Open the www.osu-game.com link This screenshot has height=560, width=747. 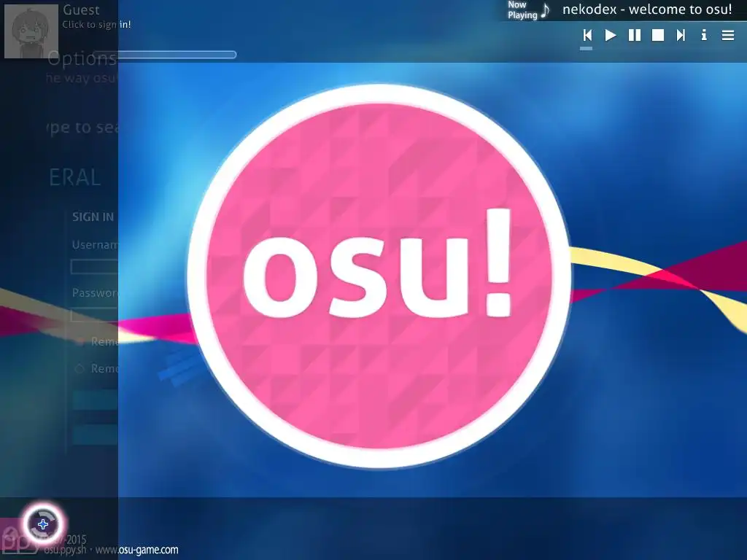(x=137, y=550)
